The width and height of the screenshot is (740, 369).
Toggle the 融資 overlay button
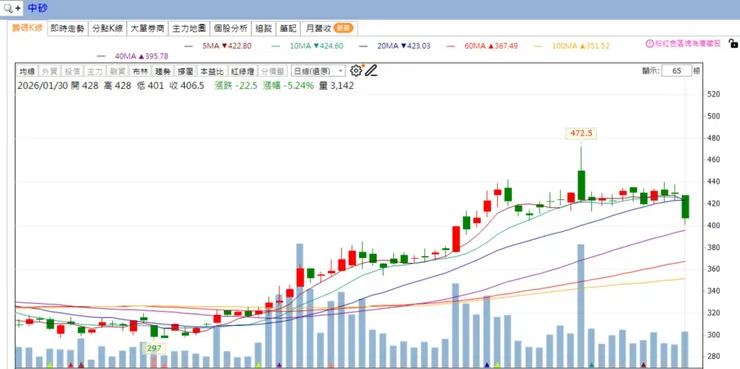(118, 72)
